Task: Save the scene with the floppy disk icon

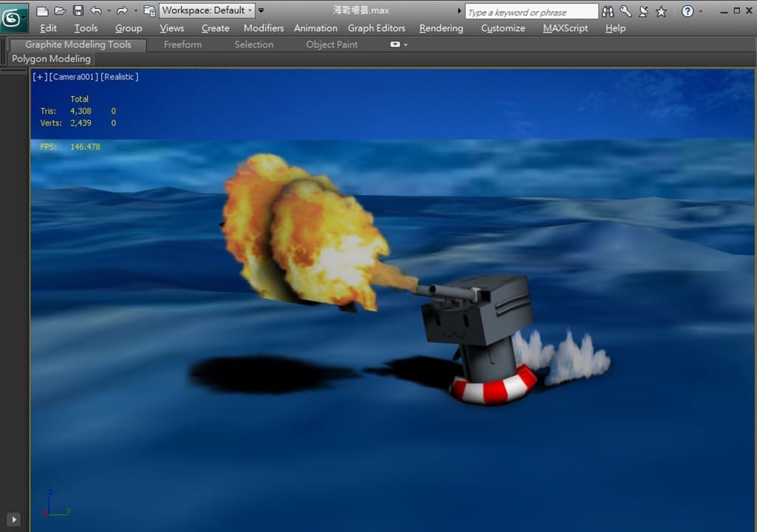Action: click(x=78, y=11)
